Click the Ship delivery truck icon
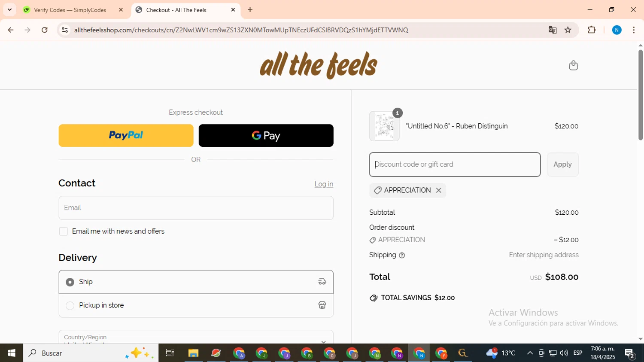The height and width of the screenshot is (362, 644). point(322,282)
